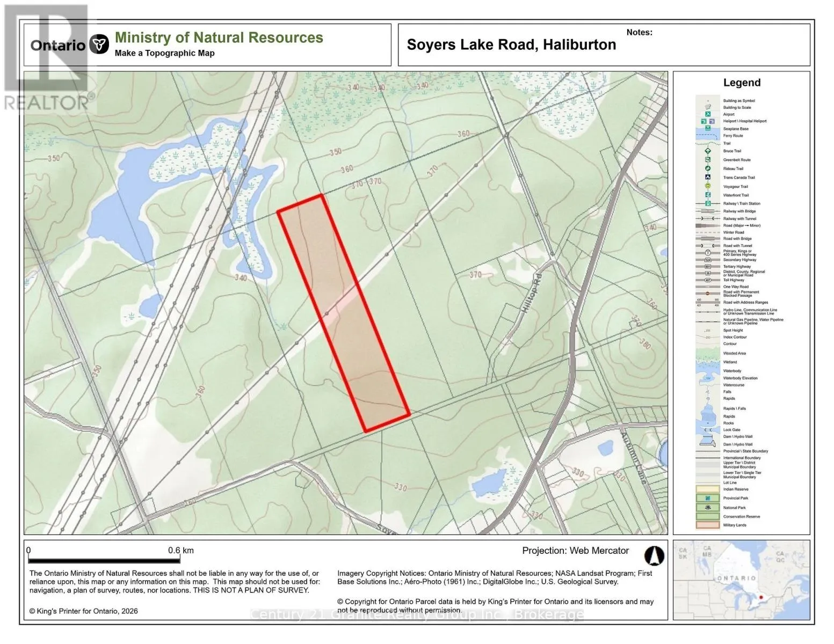
Task: Click the REALTOR logo watermark
Action: click(48, 58)
